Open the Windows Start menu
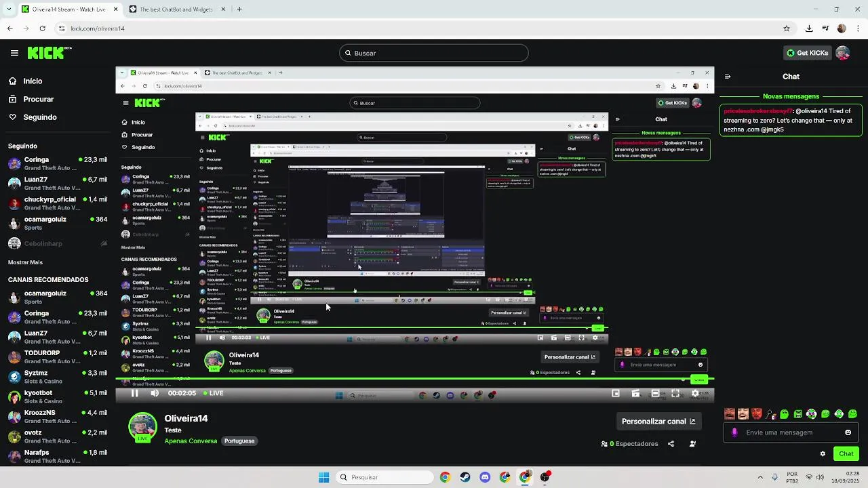Viewport: 868px width, 488px height. point(323,477)
